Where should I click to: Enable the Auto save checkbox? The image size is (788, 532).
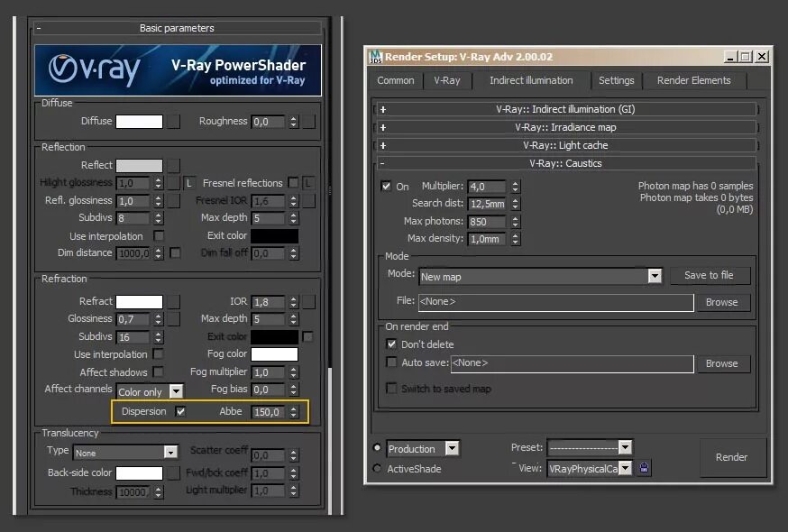click(391, 362)
